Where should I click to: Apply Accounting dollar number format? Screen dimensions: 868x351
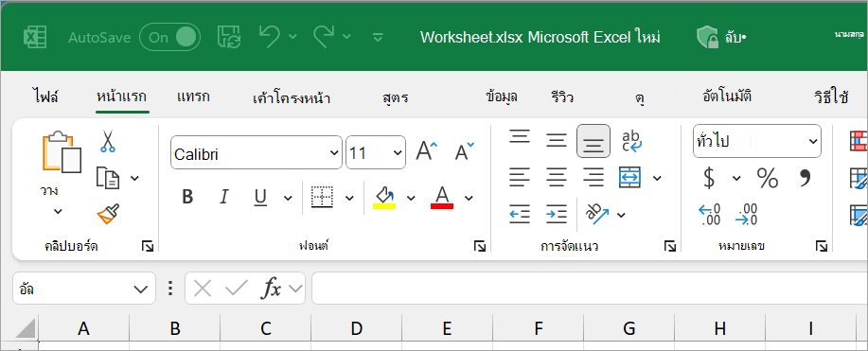click(x=709, y=178)
